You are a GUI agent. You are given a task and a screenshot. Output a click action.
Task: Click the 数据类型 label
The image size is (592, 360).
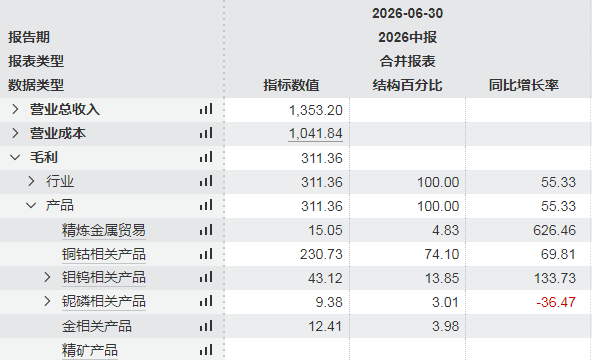(36, 85)
